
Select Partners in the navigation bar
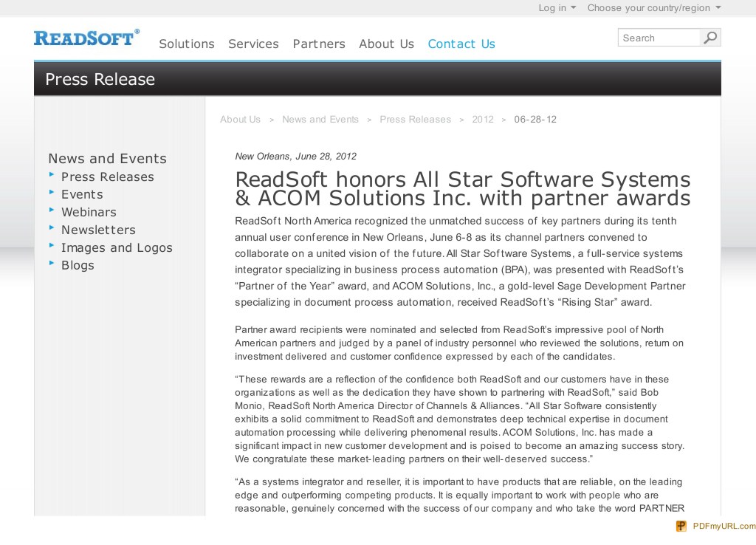[x=319, y=44]
